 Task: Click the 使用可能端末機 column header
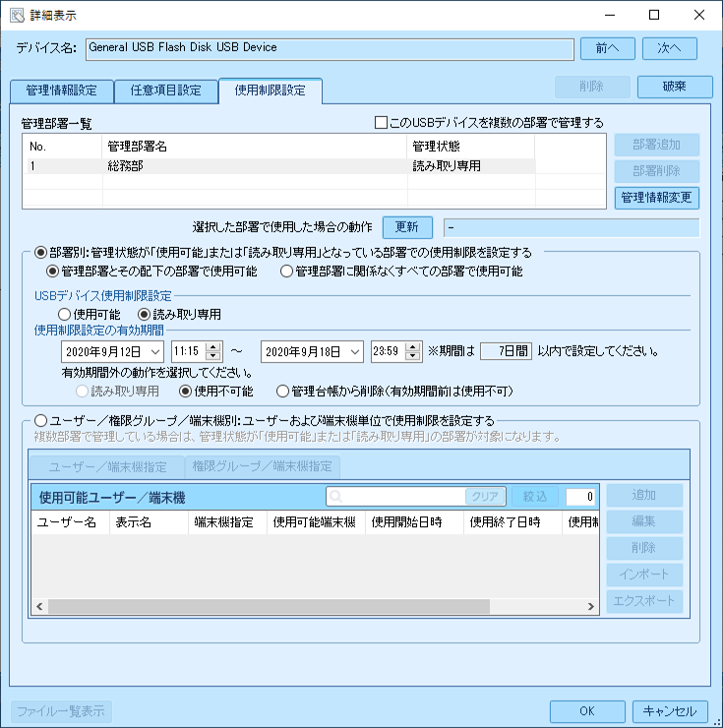(316, 522)
